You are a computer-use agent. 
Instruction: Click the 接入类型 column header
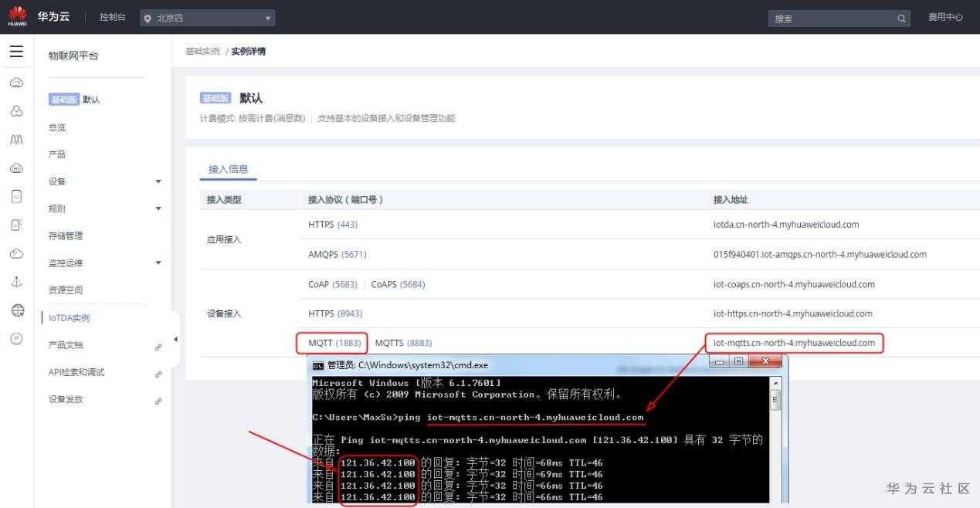224,199
